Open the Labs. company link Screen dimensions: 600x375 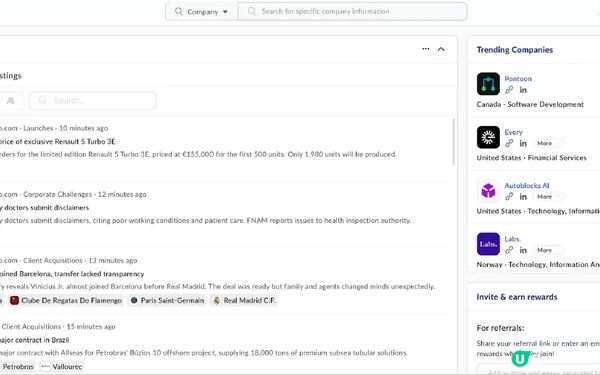point(512,239)
